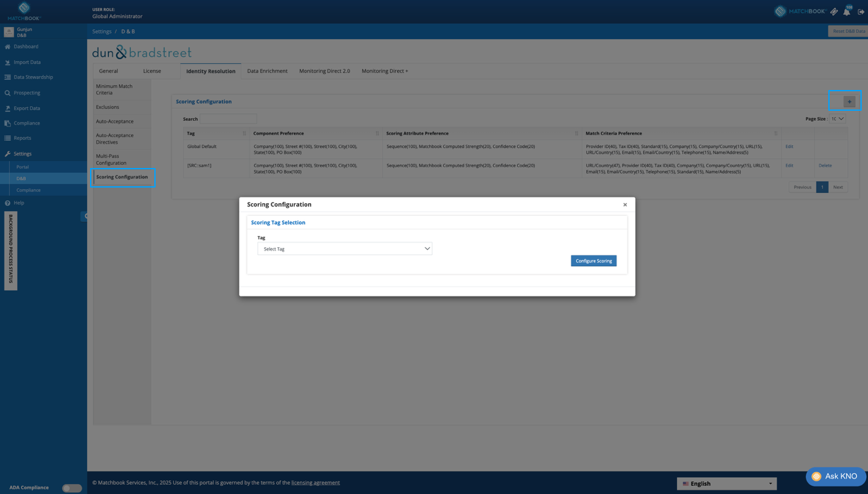Expand the Page Size dropdown

837,119
